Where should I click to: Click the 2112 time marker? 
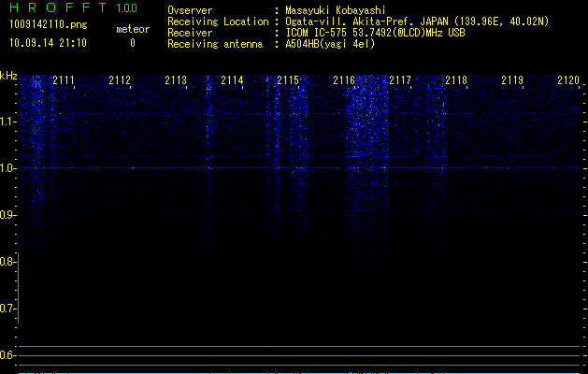tap(120, 80)
